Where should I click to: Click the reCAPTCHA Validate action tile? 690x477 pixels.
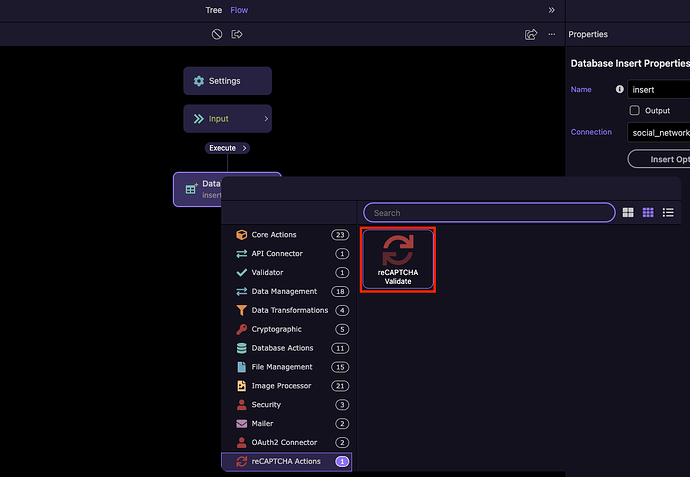tap(397, 259)
